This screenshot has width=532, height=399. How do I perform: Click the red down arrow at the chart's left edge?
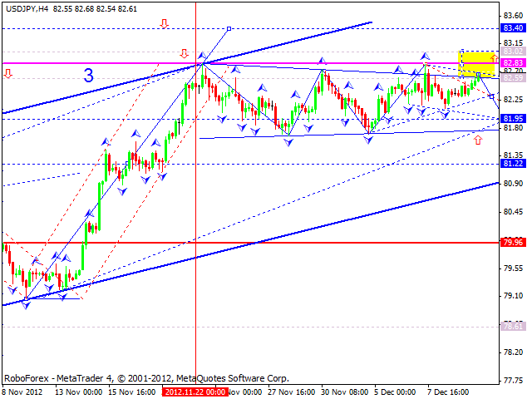[7, 74]
